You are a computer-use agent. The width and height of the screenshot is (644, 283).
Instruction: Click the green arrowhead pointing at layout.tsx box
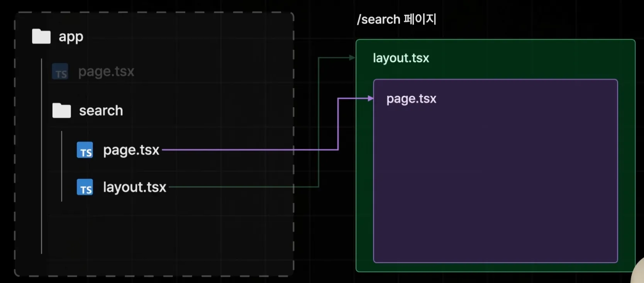[x=352, y=58]
